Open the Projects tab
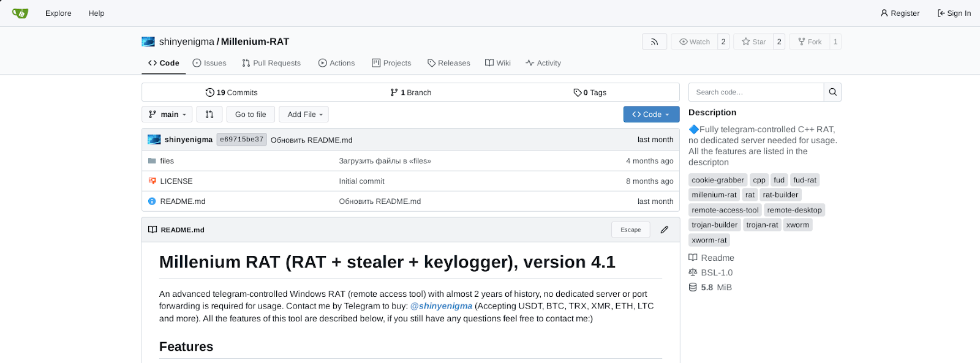 (391, 63)
